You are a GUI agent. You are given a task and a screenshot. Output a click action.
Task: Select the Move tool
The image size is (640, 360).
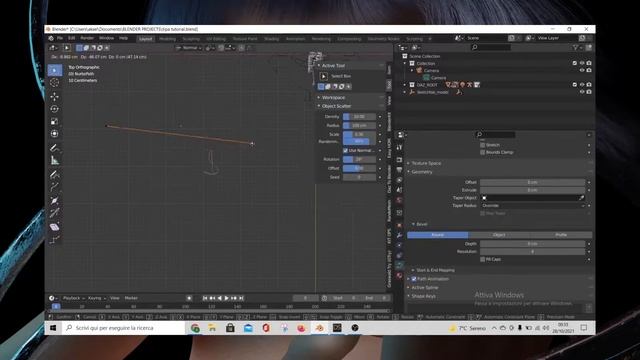pyautogui.click(x=55, y=96)
